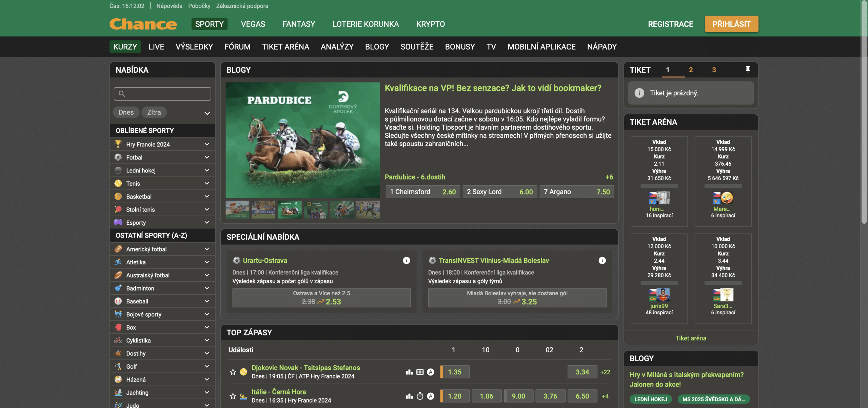Expand the Atletika category chevron

[207, 262]
